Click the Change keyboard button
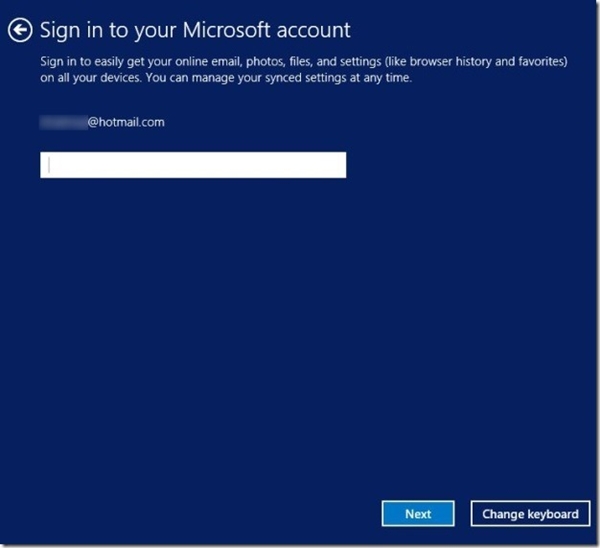The height and width of the screenshot is (548, 600). pos(530,514)
